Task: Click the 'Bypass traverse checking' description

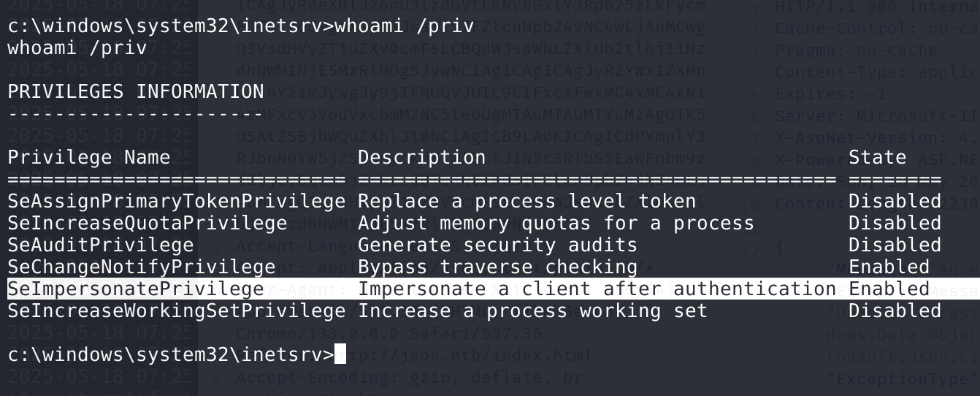Action: coord(497,267)
